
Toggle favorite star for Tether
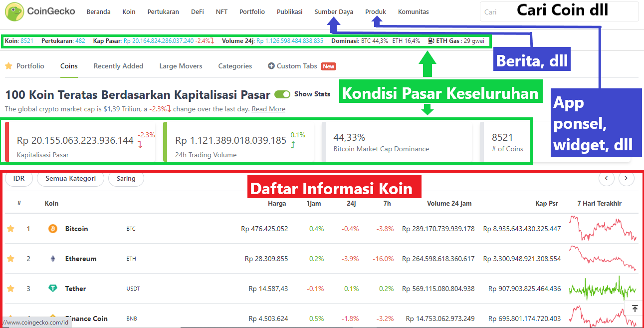10,289
